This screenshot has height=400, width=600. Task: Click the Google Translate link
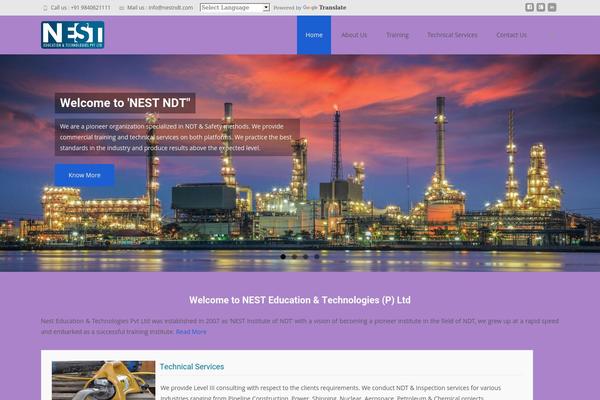coord(324,7)
